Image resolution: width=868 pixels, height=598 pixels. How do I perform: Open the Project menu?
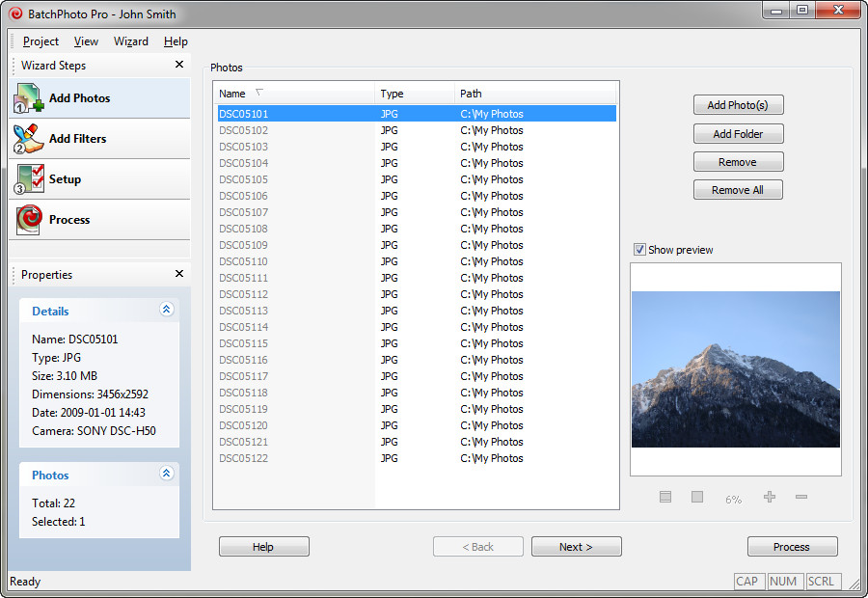(x=41, y=41)
